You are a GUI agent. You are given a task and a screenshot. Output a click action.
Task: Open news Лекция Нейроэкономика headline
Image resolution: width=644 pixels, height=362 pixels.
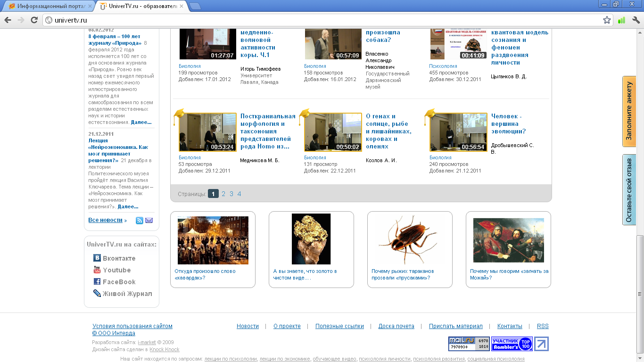(119, 150)
